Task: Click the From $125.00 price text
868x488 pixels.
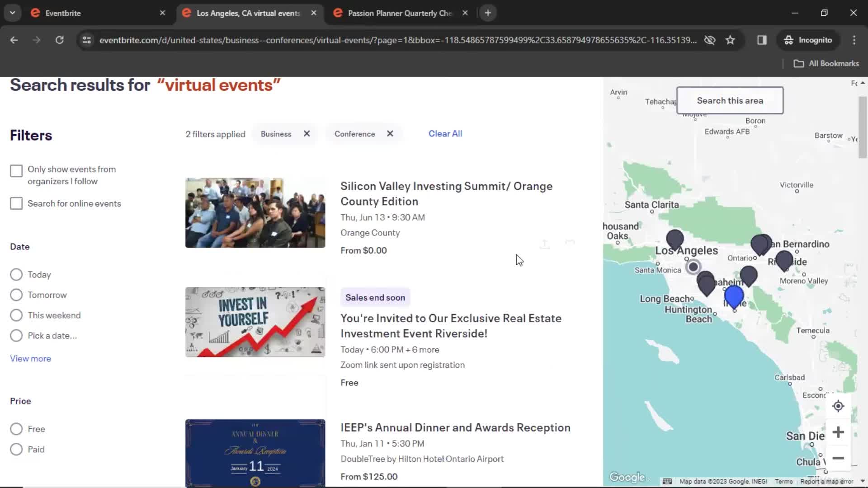Action: pyautogui.click(x=369, y=477)
